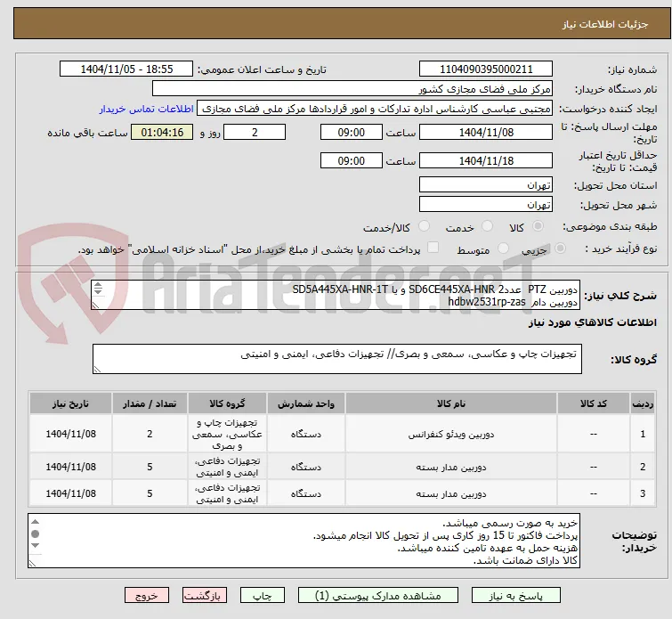
Task: Click the scroll thumb in توضیحات خریدار
Action: (35, 534)
